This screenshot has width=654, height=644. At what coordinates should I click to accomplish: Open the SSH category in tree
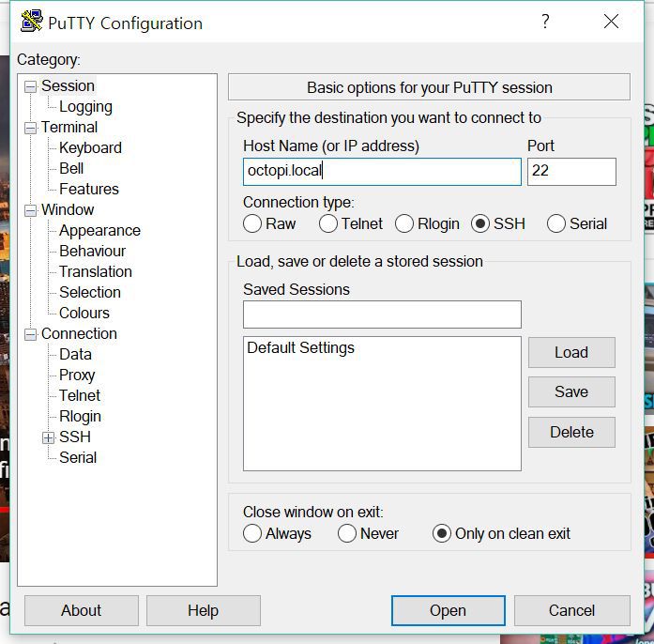75,437
